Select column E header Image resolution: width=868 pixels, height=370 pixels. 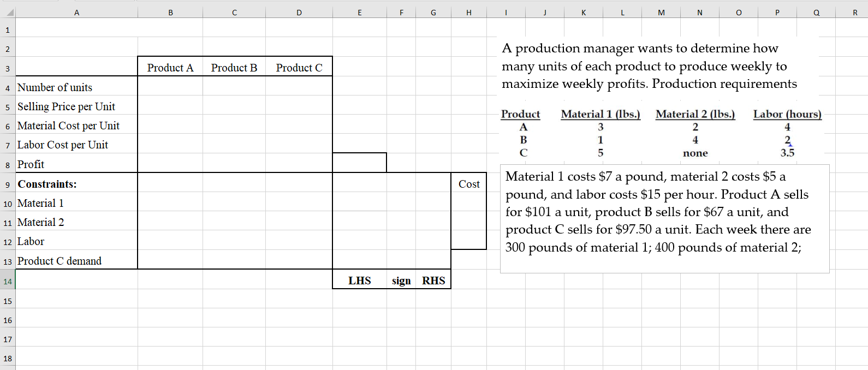359,13
